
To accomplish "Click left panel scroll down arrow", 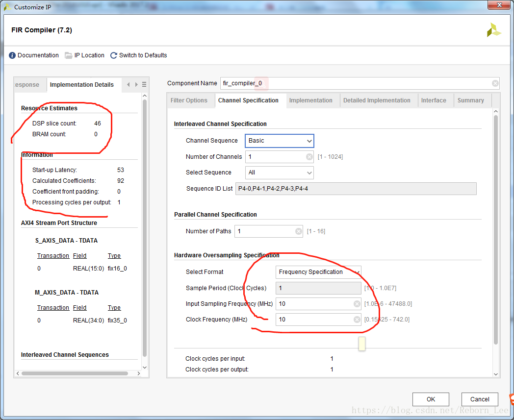I will point(145,368).
